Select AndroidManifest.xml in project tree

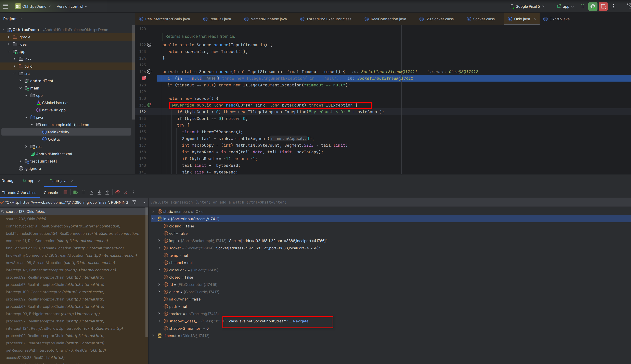[54, 154]
